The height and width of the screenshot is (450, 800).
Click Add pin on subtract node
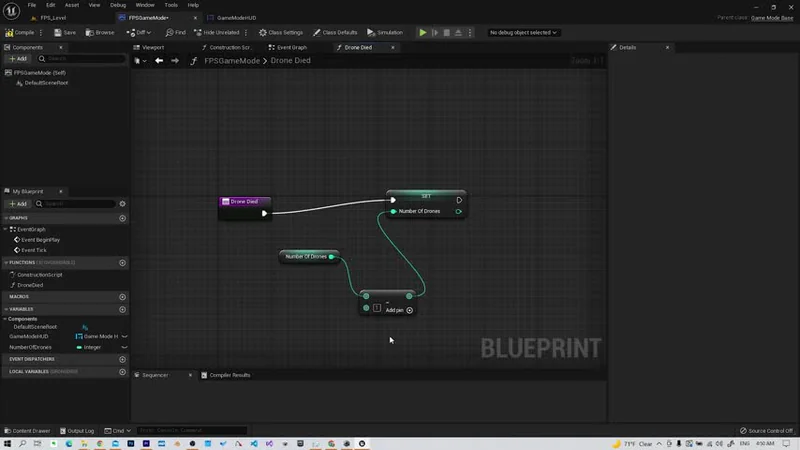click(x=398, y=310)
